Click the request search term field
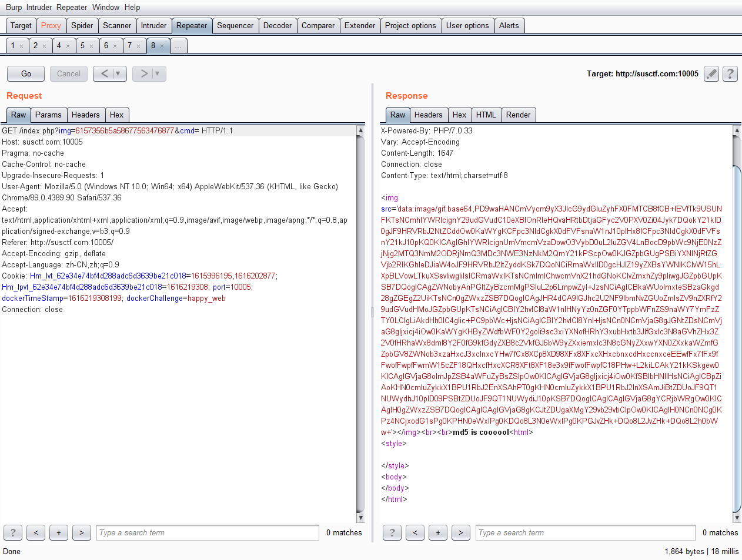 (208, 532)
